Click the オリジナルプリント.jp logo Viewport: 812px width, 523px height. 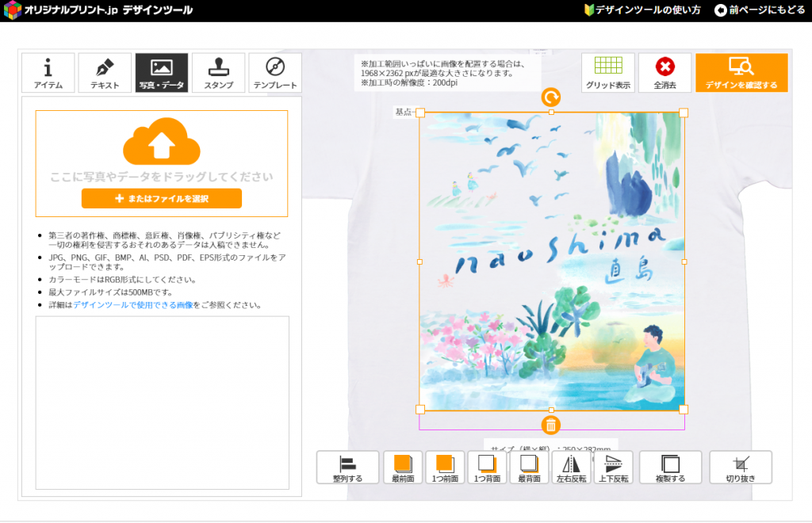[98, 10]
